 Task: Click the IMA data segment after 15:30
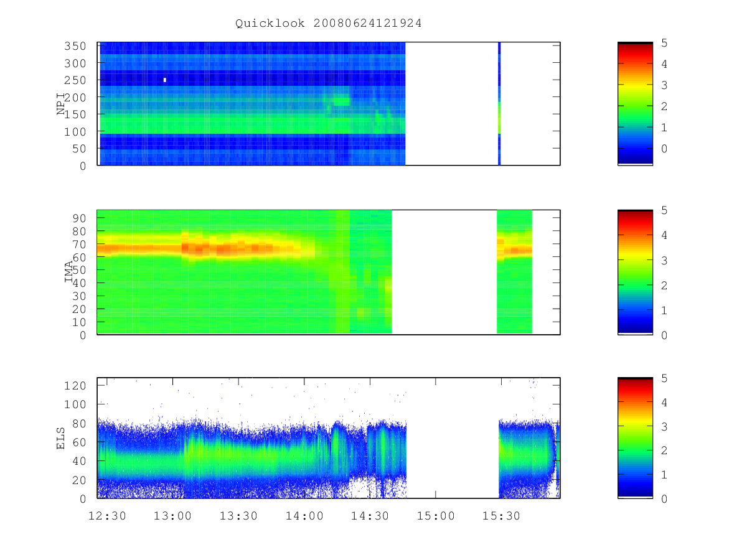pyautogui.click(x=514, y=272)
